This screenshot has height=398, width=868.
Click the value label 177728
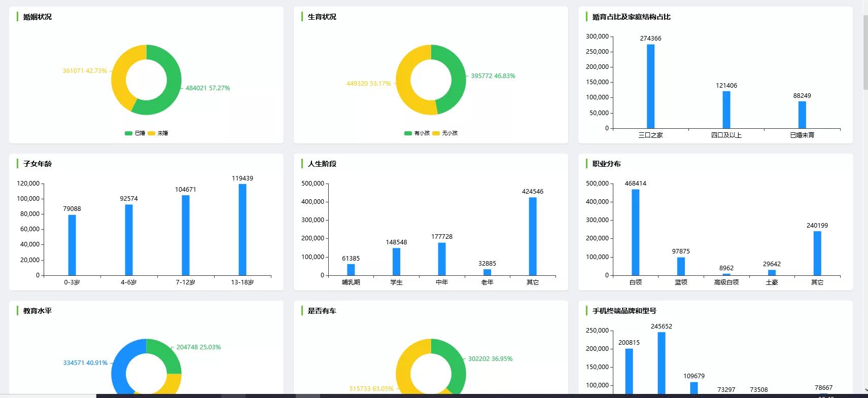[x=442, y=237]
